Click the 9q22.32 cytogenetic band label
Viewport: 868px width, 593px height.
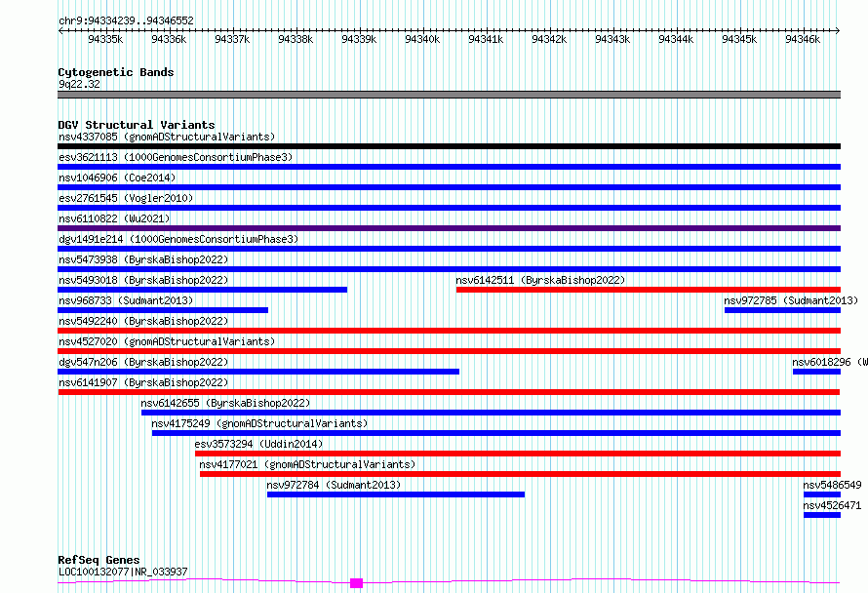point(79,84)
